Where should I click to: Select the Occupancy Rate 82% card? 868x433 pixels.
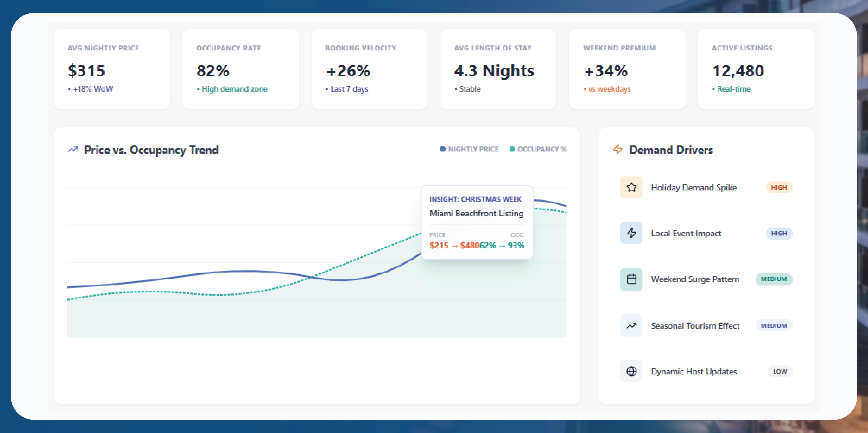pyautogui.click(x=240, y=69)
